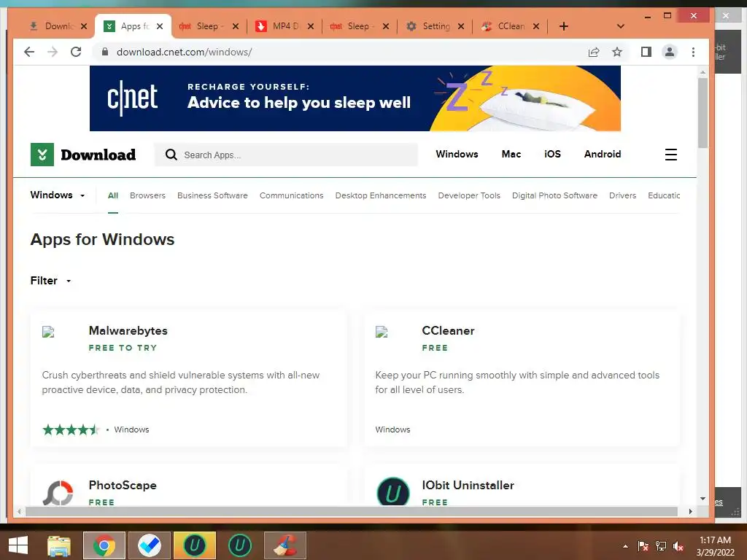Open the hamburger menu on the site header
This screenshot has width=747, height=560.
[671, 155]
